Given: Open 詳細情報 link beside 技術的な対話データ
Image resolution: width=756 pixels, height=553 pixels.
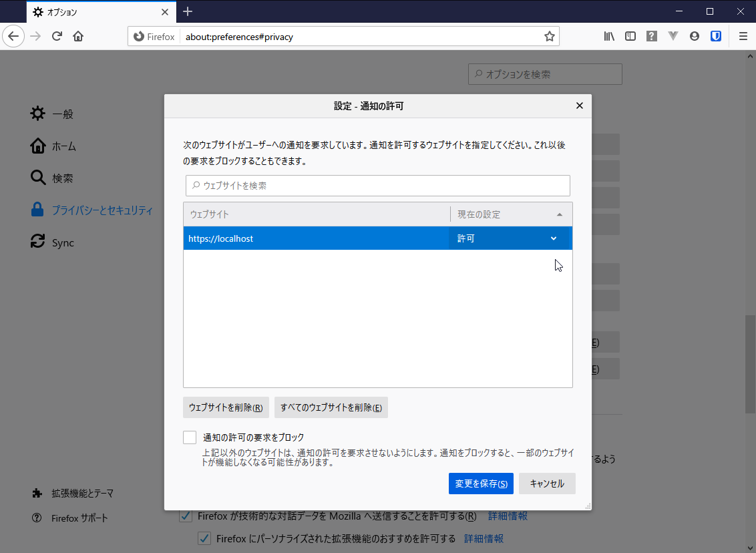Looking at the screenshot, I should [508, 516].
